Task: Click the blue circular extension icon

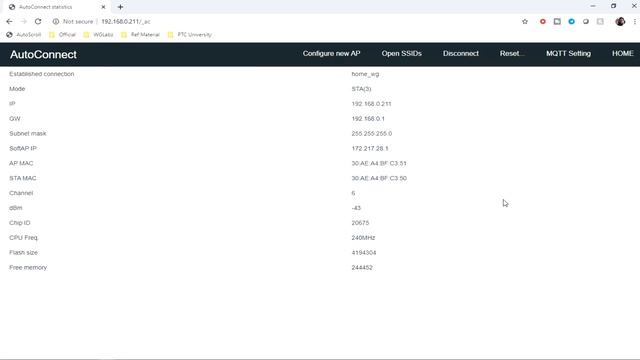Action: coord(571,22)
